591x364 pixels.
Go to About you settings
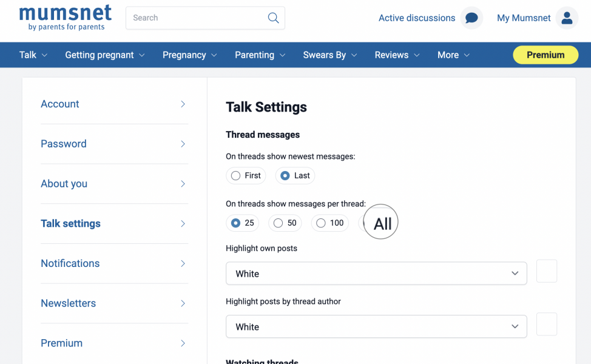(x=64, y=184)
